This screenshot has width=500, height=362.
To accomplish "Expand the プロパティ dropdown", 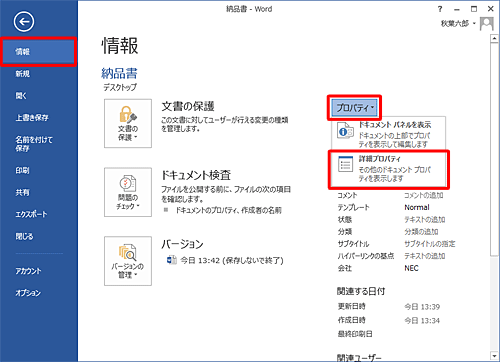I will (355, 108).
